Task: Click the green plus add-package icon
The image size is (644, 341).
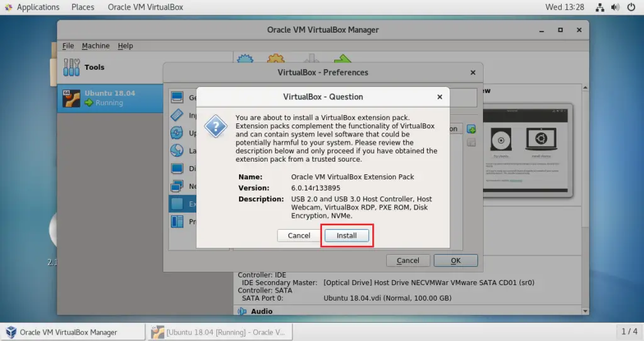Action: (472, 130)
